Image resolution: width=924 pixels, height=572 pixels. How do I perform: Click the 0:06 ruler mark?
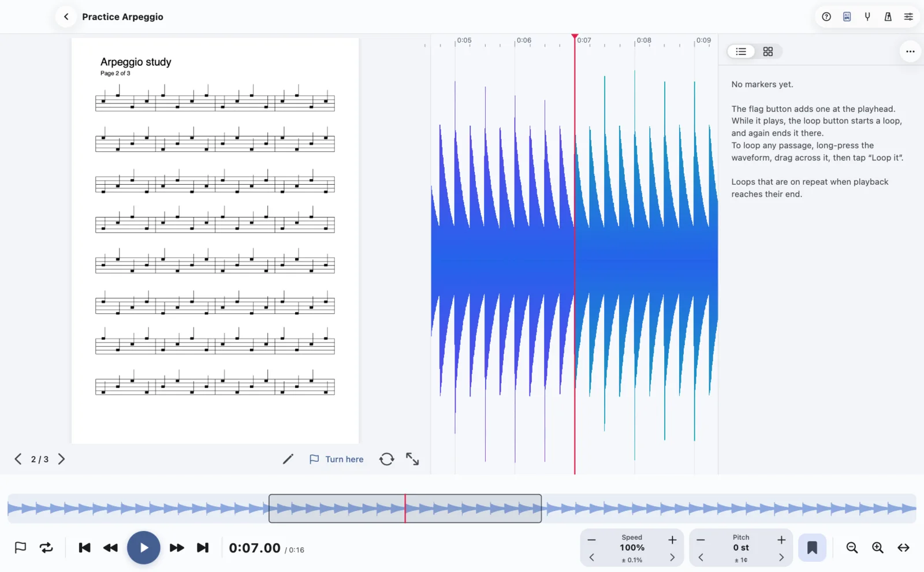pos(524,40)
